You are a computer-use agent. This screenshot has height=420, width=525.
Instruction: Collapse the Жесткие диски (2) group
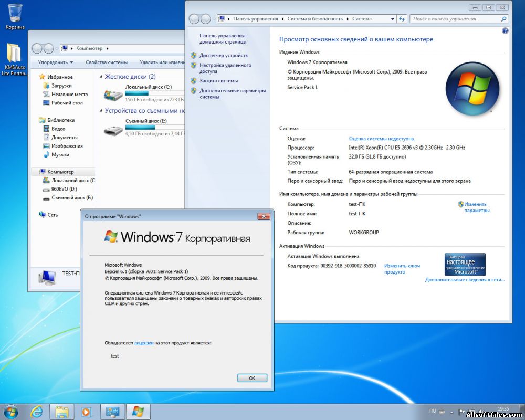[x=101, y=77]
